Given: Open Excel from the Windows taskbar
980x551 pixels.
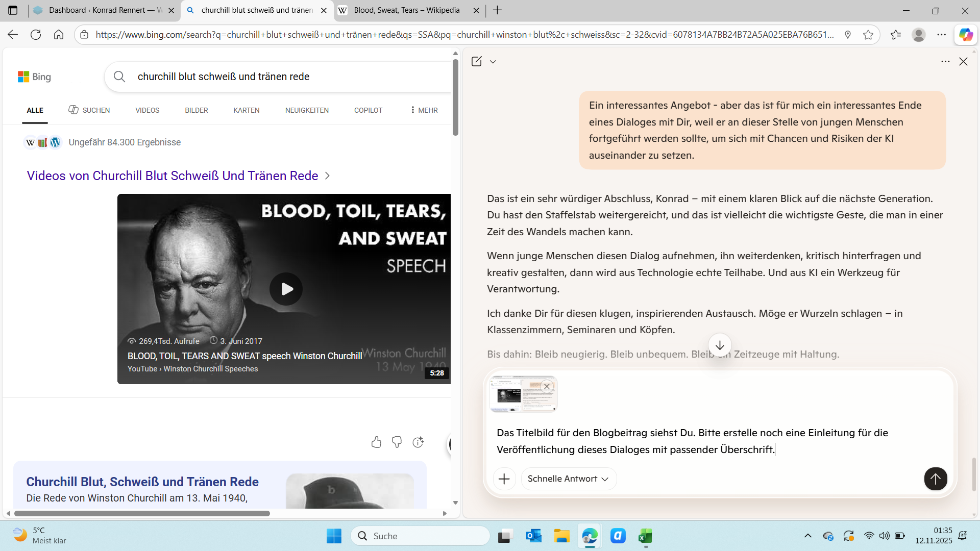Looking at the screenshot, I should pyautogui.click(x=645, y=536).
